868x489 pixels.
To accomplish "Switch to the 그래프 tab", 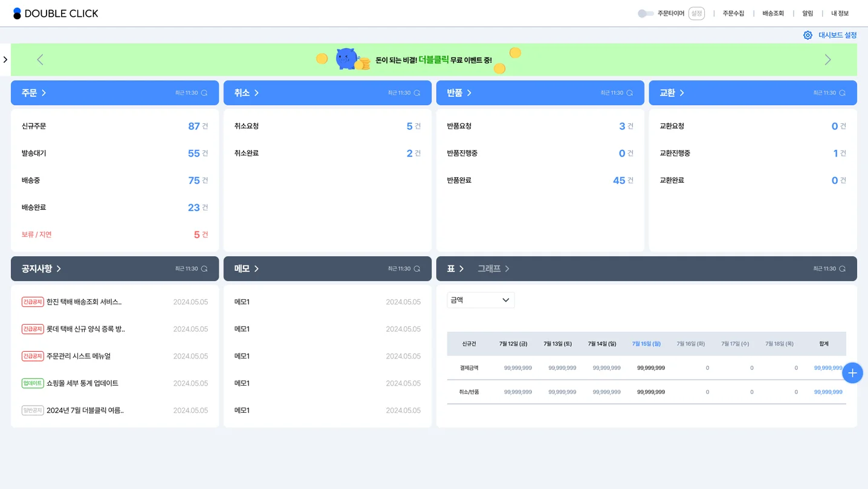I will pyautogui.click(x=494, y=269).
